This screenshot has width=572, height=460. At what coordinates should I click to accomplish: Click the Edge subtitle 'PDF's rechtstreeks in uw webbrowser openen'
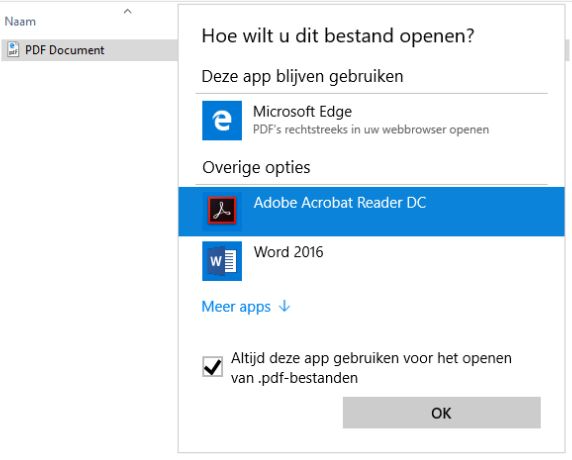click(371, 130)
